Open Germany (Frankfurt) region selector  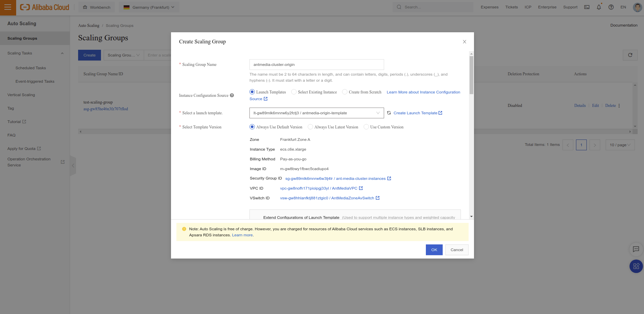point(149,7)
